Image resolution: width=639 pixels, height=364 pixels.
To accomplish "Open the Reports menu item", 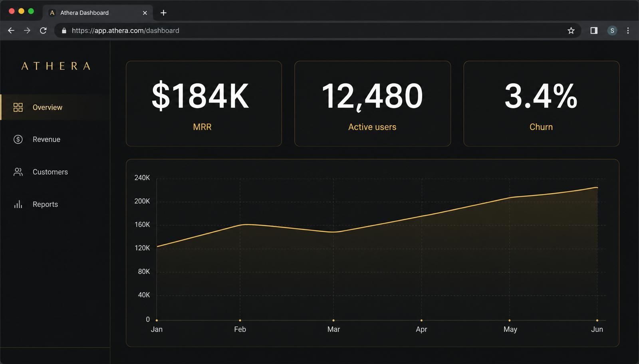I will (55, 204).
